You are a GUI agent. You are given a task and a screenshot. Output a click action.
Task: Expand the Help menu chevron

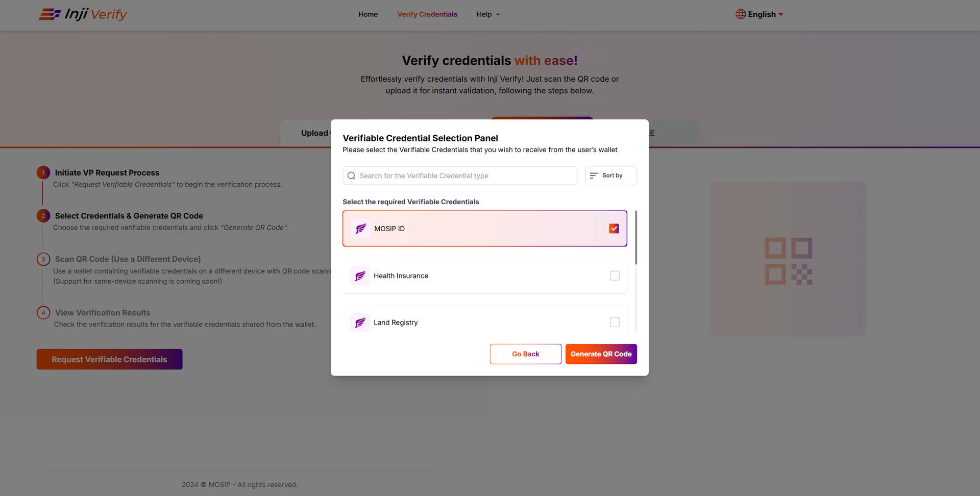point(498,14)
